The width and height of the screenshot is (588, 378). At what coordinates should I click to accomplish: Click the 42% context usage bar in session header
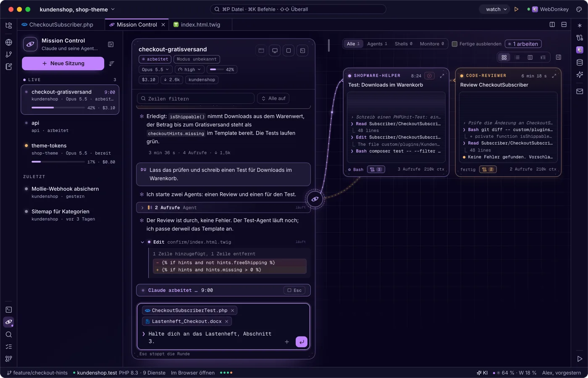pos(222,69)
